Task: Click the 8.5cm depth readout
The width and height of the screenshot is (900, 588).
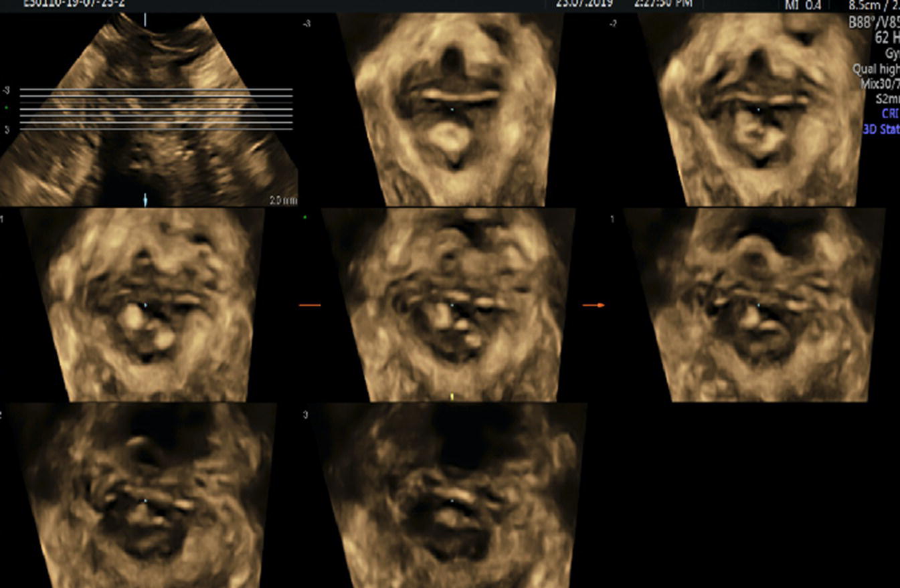Action: tap(874, 5)
